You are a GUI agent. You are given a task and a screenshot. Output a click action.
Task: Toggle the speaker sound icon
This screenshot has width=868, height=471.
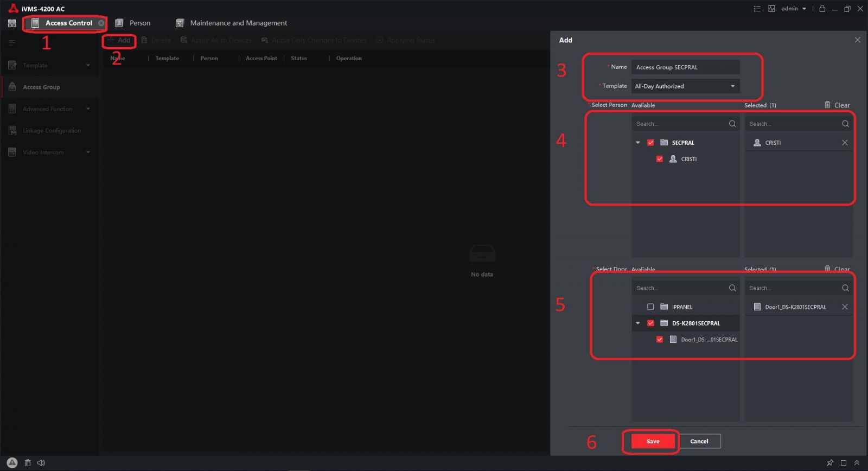[x=41, y=463]
